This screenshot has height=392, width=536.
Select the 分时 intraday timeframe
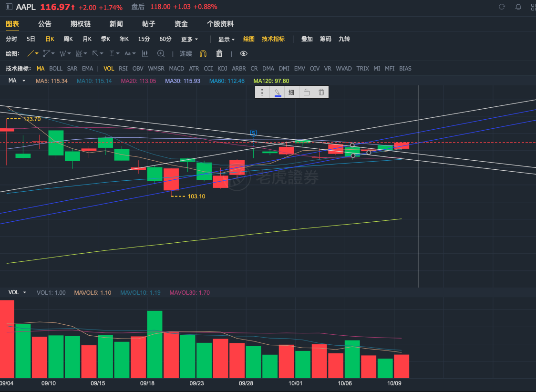click(11, 39)
